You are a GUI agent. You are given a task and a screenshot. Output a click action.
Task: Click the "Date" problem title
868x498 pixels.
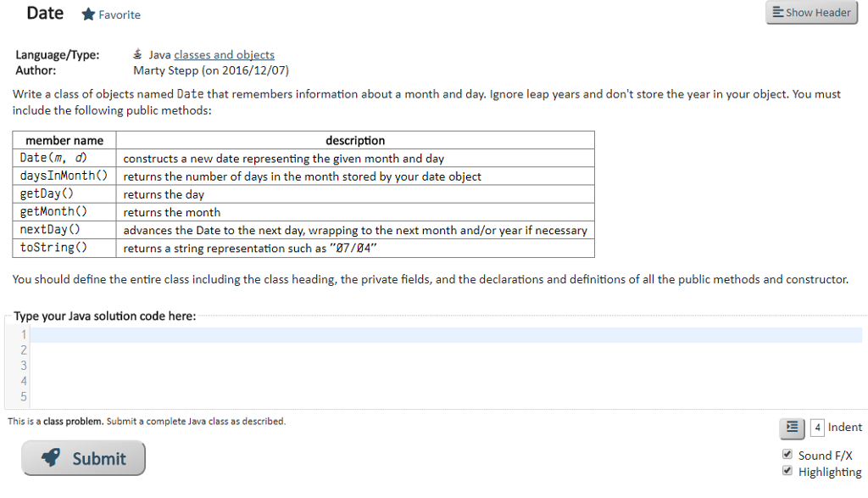pos(44,13)
